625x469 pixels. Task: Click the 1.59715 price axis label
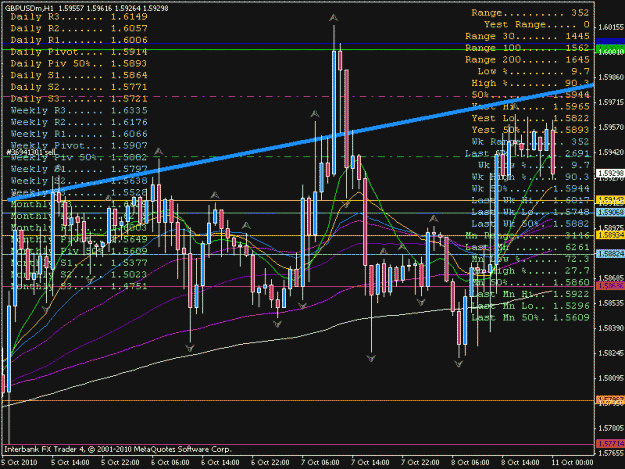(611, 102)
